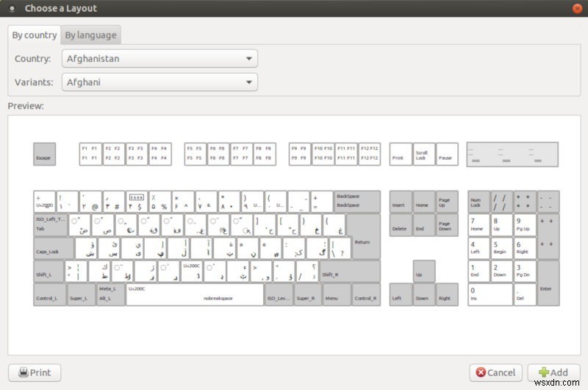Open the Country dropdown showing Afghanistan
Image resolution: width=588 pixels, height=390 pixels.
tap(159, 59)
